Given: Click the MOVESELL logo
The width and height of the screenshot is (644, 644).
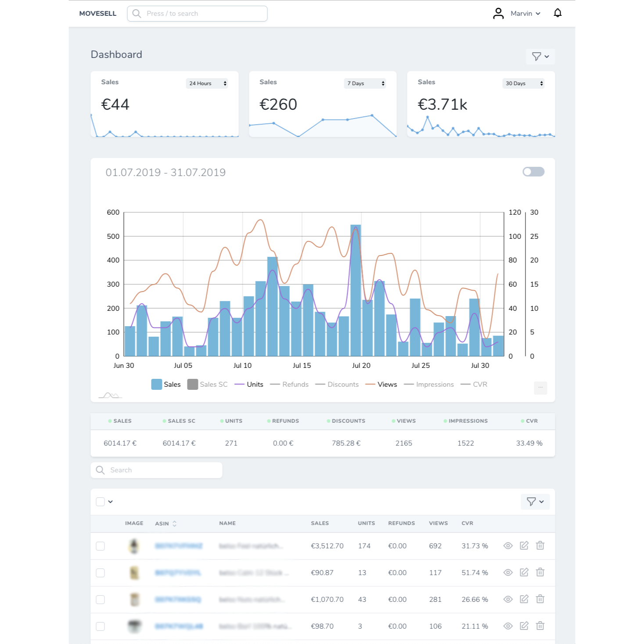Looking at the screenshot, I should click(x=97, y=13).
